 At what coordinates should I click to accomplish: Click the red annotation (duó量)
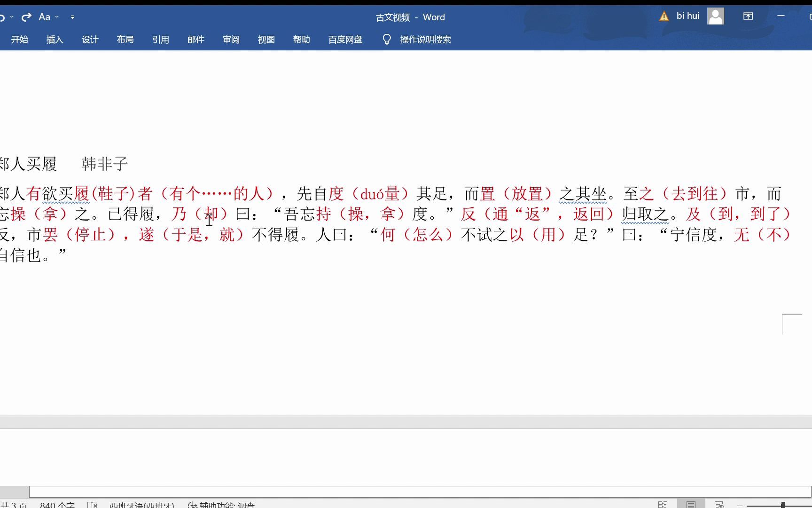(x=380, y=193)
